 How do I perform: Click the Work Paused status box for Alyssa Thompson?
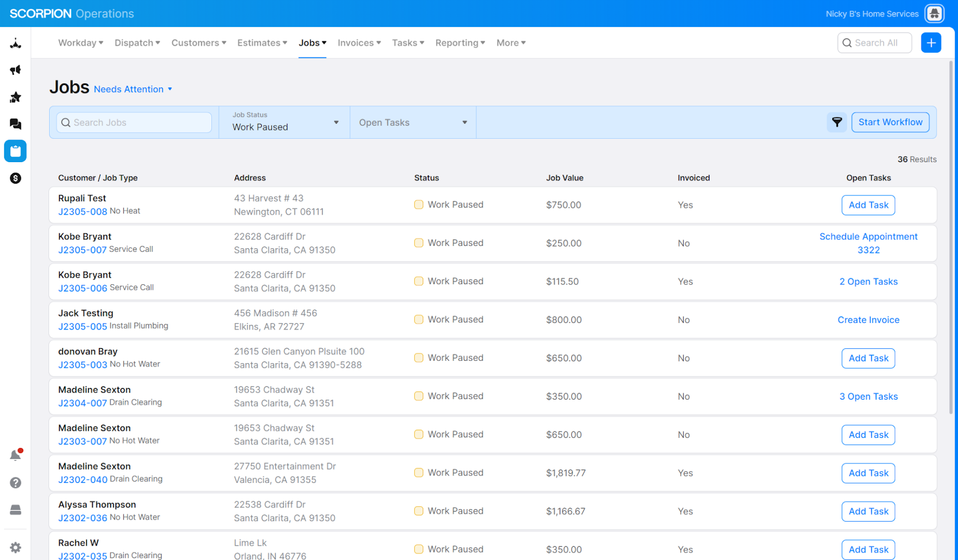[x=419, y=511]
